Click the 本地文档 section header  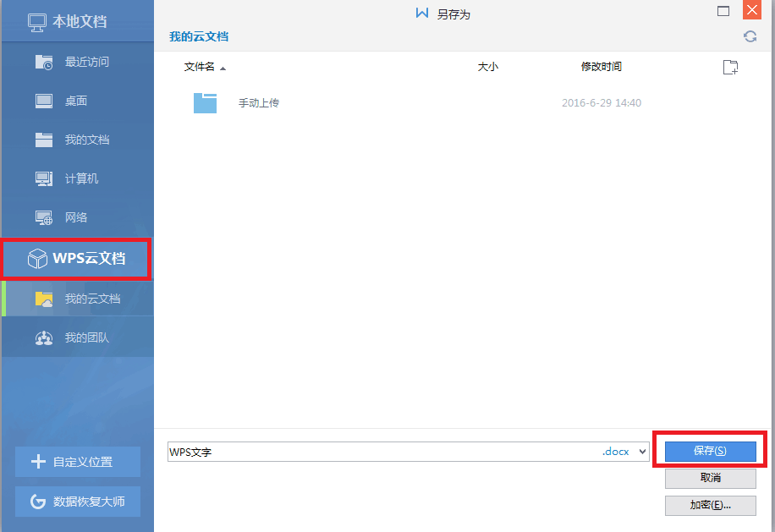[78, 22]
